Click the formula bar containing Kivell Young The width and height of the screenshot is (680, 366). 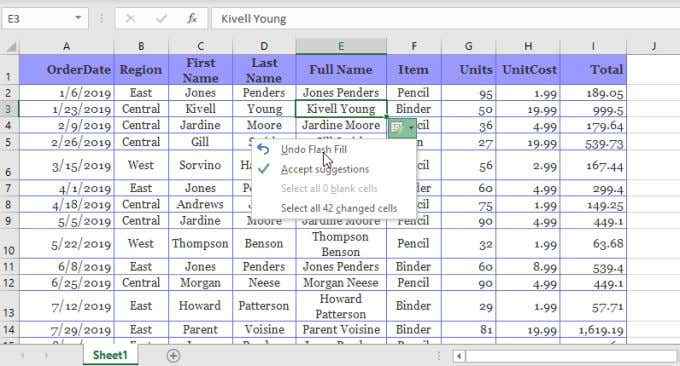[x=445, y=19]
